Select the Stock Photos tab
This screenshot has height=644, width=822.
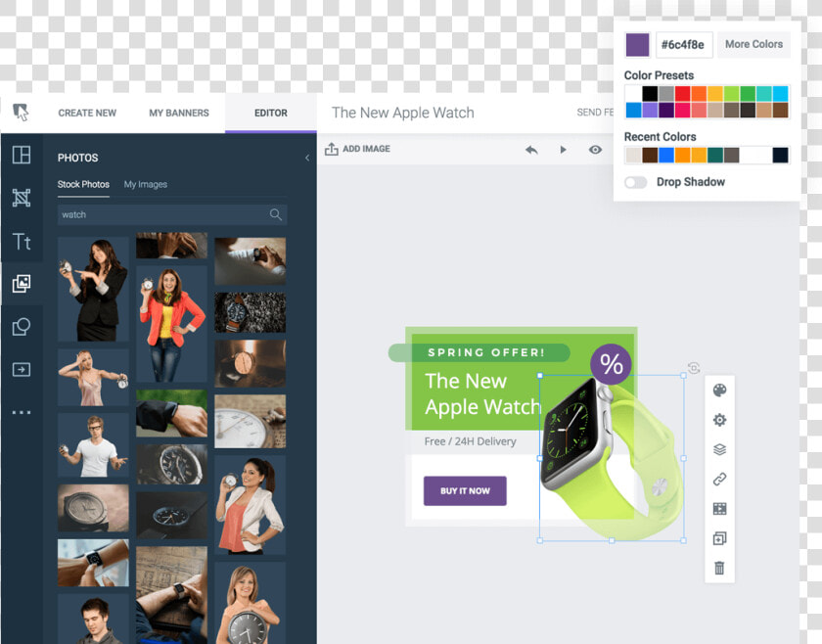click(x=83, y=185)
